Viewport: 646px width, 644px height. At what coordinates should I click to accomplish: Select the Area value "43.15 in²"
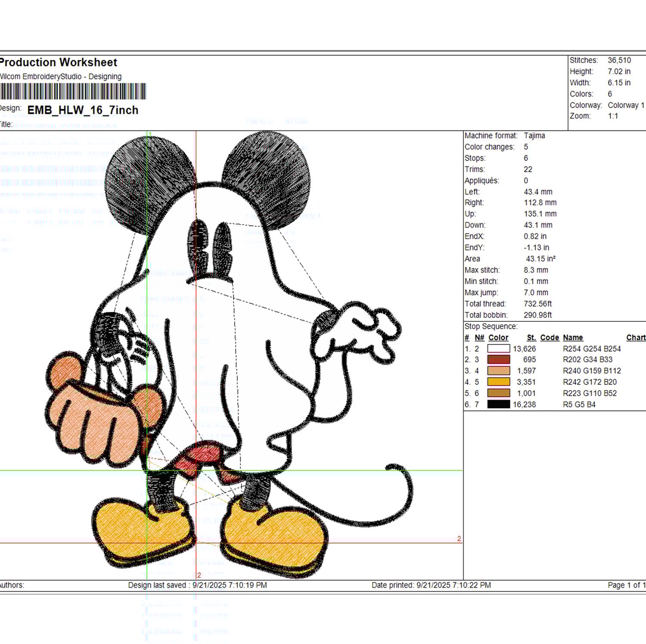pyautogui.click(x=540, y=259)
